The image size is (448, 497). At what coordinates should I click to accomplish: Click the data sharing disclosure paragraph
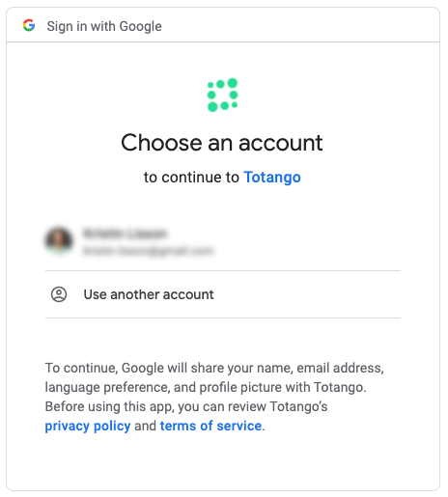[214, 397]
